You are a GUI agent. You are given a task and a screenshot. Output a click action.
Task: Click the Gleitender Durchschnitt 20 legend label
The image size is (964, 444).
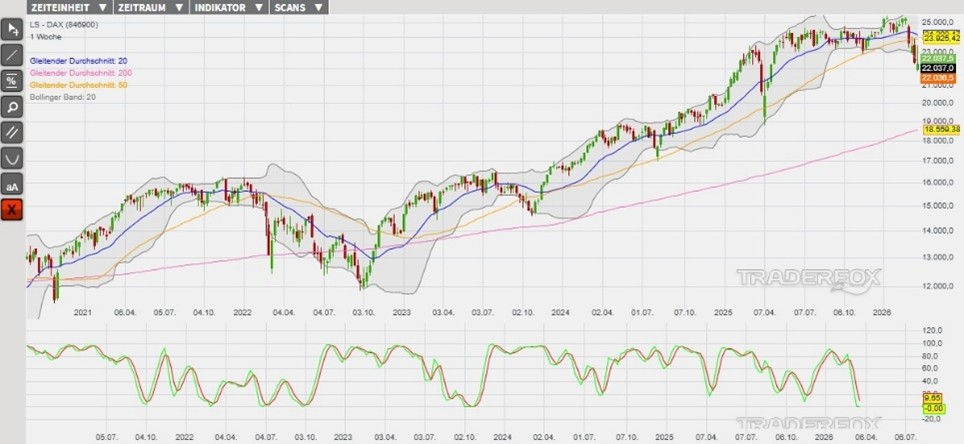(79, 62)
